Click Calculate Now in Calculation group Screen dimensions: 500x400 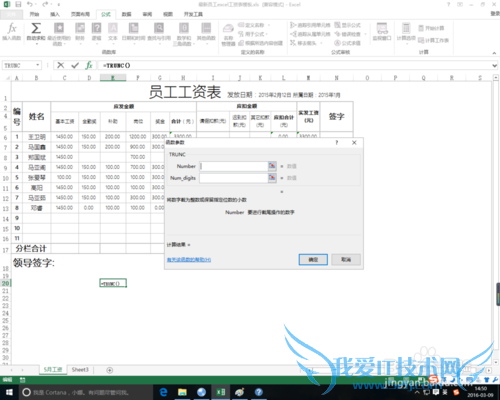(x=431, y=28)
